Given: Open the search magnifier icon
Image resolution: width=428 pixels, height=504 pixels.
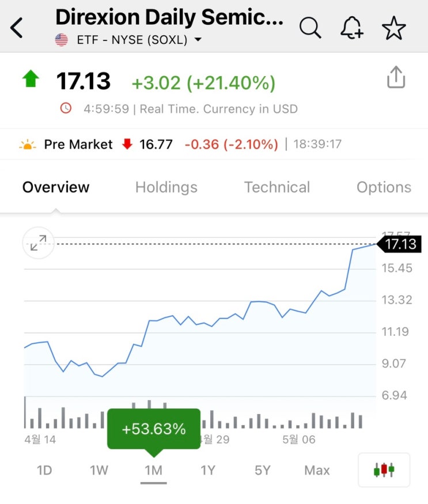Looking at the screenshot, I should tap(310, 27).
